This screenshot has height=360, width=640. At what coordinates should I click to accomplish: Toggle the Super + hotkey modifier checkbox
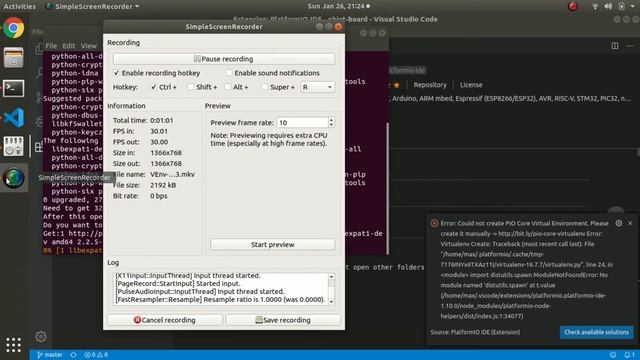point(264,87)
